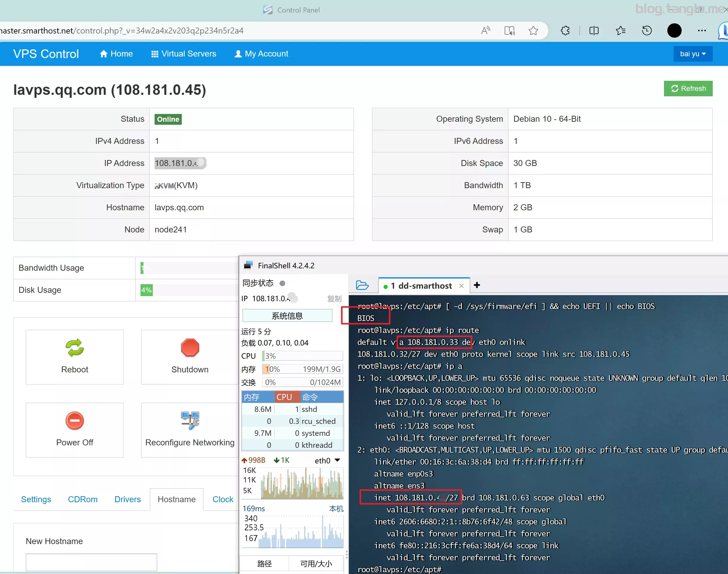Click the Read aloud icon in address bar

pos(486,31)
